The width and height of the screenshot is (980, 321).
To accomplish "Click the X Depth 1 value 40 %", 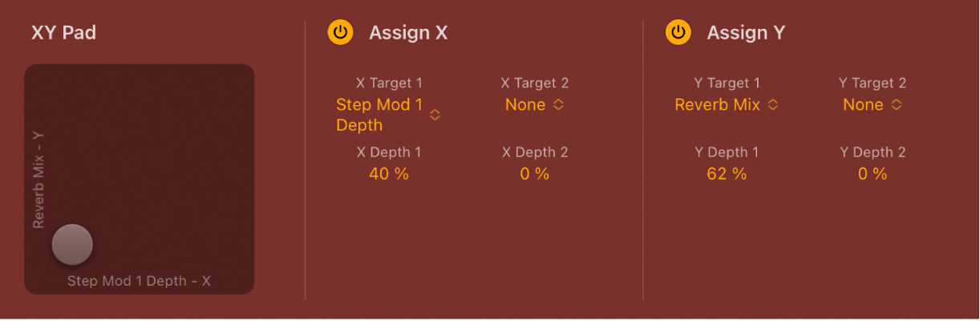I will click(389, 173).
